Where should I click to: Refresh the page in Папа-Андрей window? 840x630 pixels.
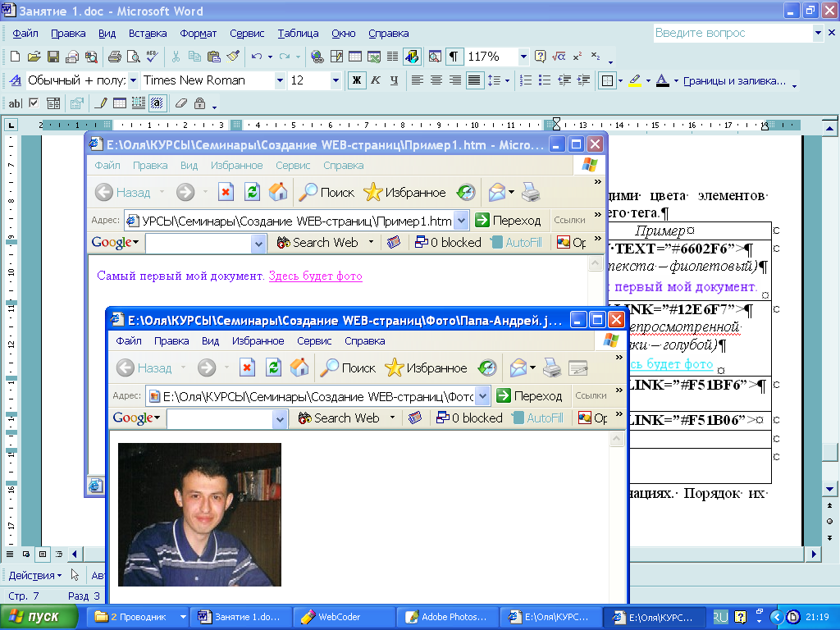273,368
